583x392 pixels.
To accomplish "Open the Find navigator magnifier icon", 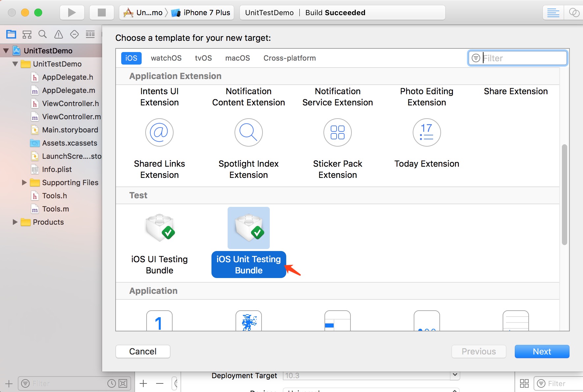I will tap(42, 34).
